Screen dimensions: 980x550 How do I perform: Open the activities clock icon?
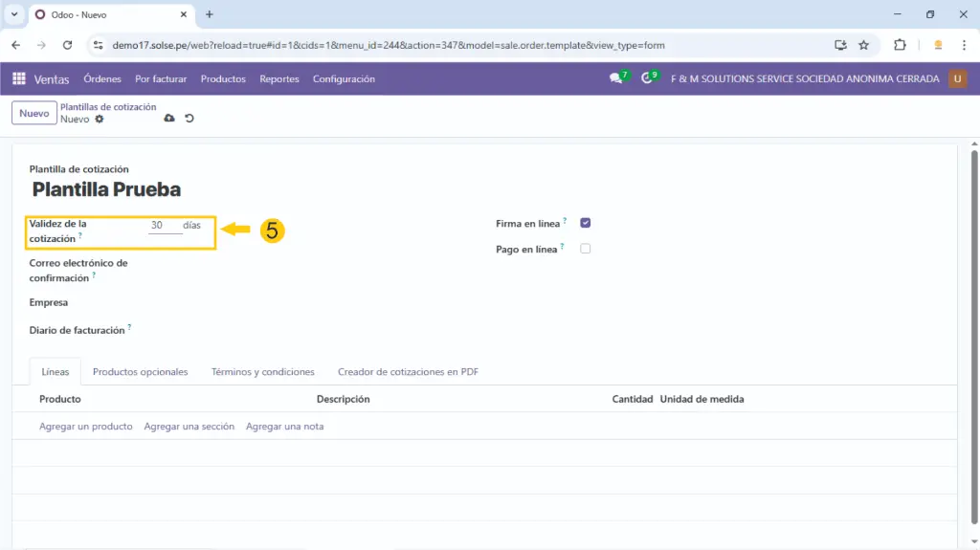tap(648, 78)
